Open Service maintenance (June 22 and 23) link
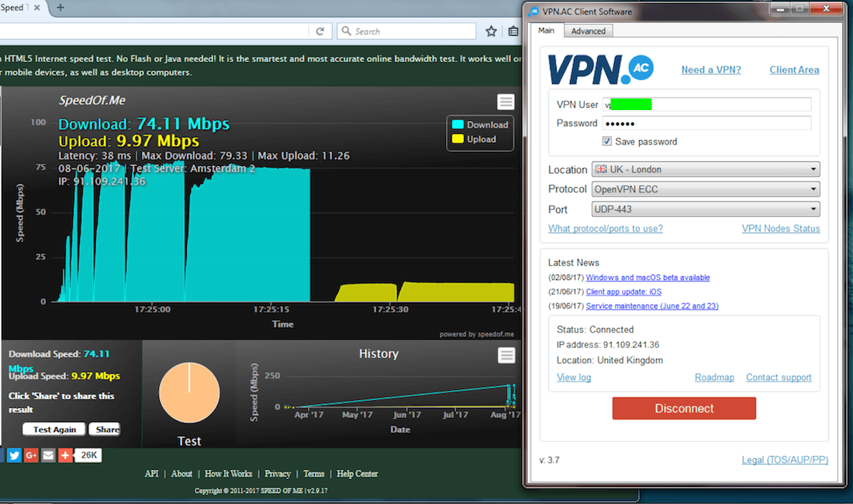Screen dimensions: 853x504 point(652,306)
